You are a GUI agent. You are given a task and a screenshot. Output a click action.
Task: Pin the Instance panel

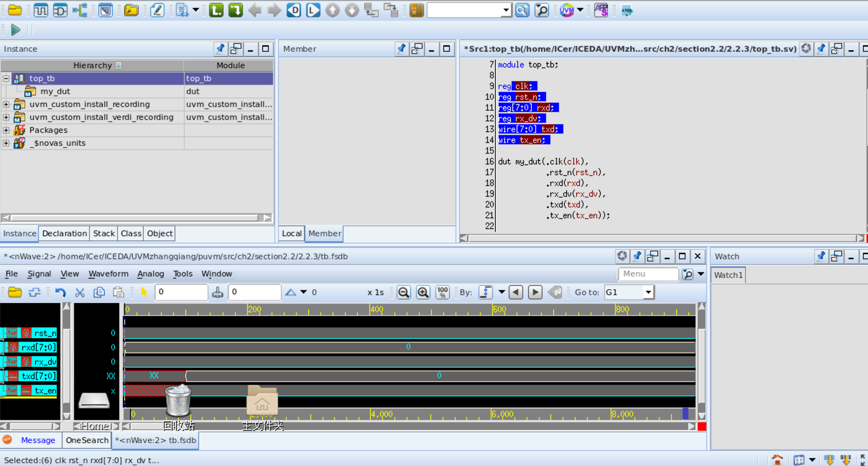pyautogui.click(x=220, y=49)
